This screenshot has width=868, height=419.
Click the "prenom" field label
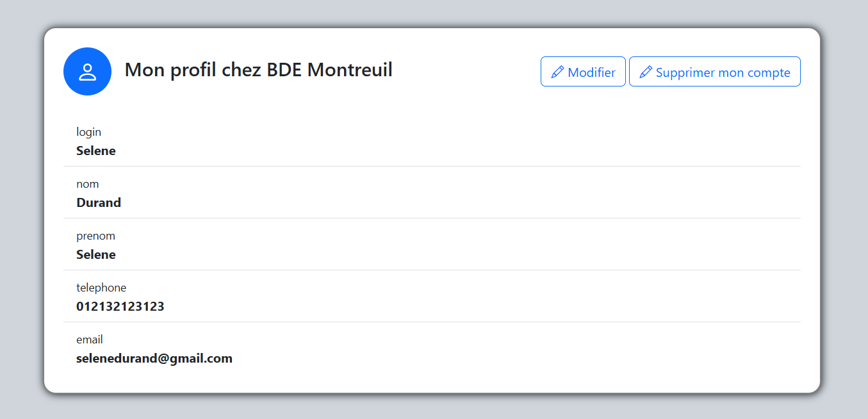point(95,236)
